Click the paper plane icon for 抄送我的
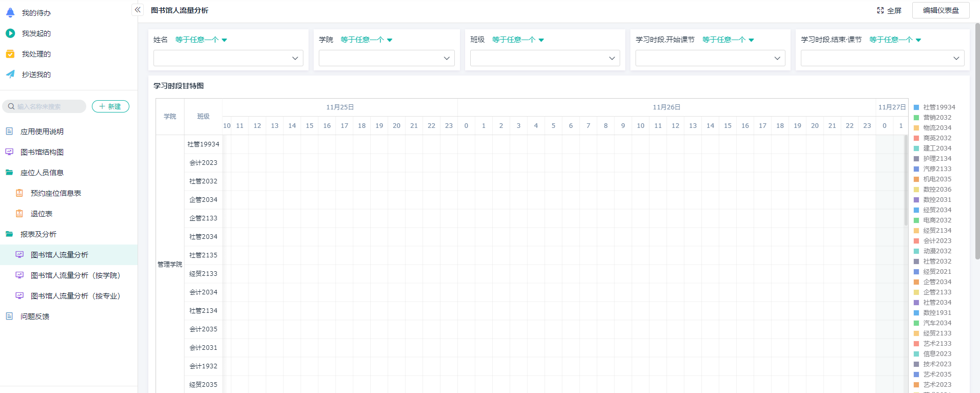 10,74
